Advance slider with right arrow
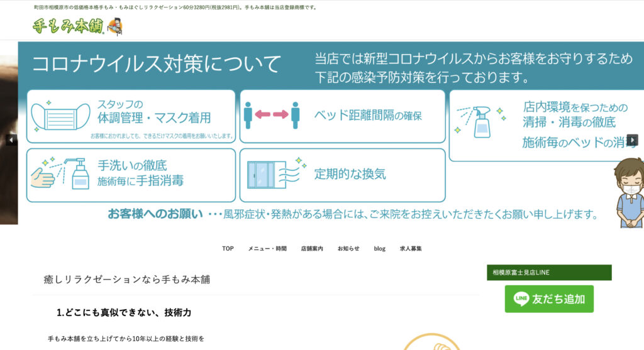Image resolution: width=644 pixels, height=350 pixels. pos(632,140)
